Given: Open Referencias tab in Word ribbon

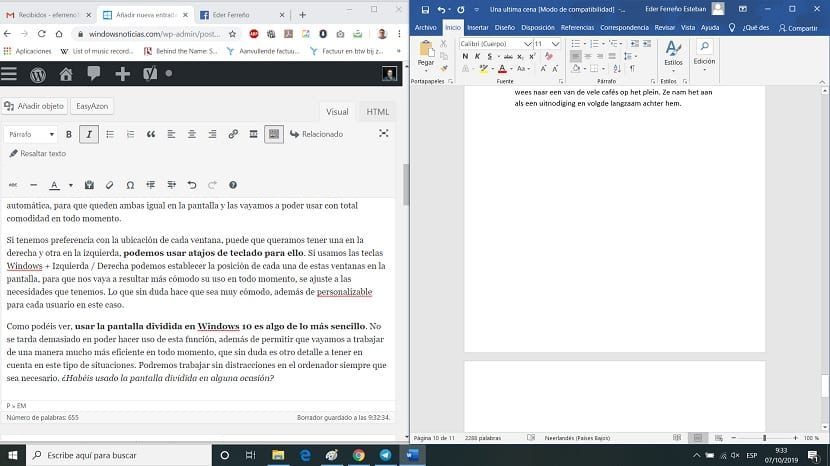Looking at the screenshot, I should (577, 28).
